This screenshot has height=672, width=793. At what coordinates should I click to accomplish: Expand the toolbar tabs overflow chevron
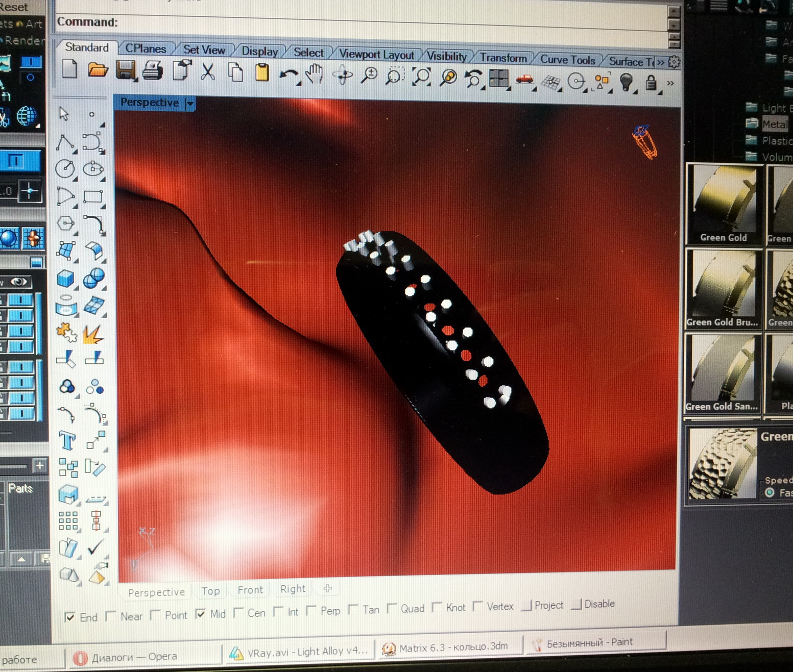tap(661, 62)
